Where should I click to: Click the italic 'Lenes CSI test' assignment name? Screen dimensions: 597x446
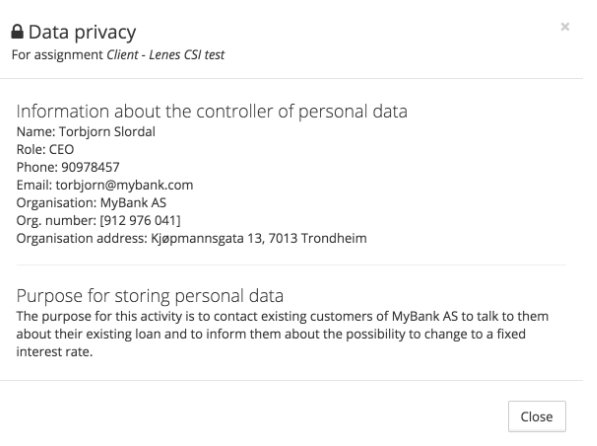pos(187,55)
